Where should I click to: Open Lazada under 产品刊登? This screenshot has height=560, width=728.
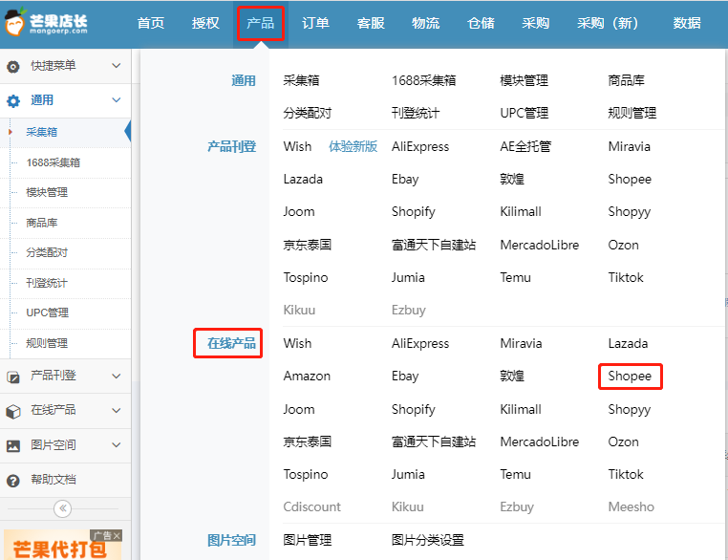(303, 180)
